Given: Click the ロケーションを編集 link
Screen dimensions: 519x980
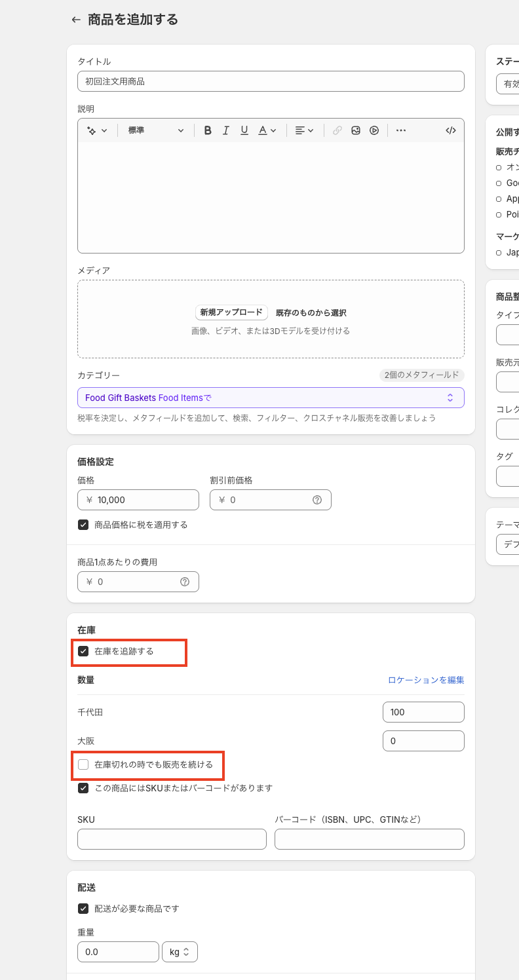Looking at the screenshot, I should [x=426, y=680].
